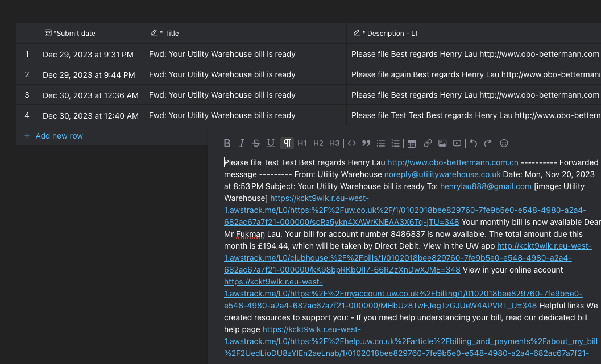Click the Title cell in row 3
Screen dimensions: 601x364
(245, 95)
